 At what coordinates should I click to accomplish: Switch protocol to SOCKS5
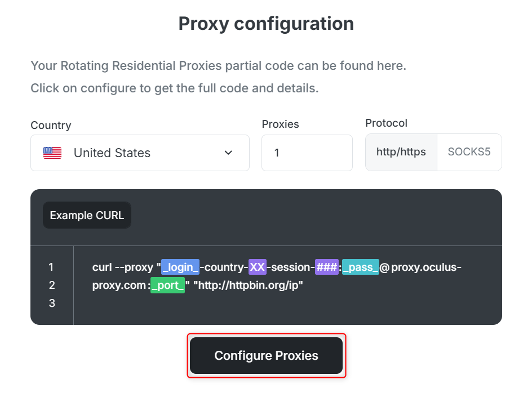click(x=469, y=152)
